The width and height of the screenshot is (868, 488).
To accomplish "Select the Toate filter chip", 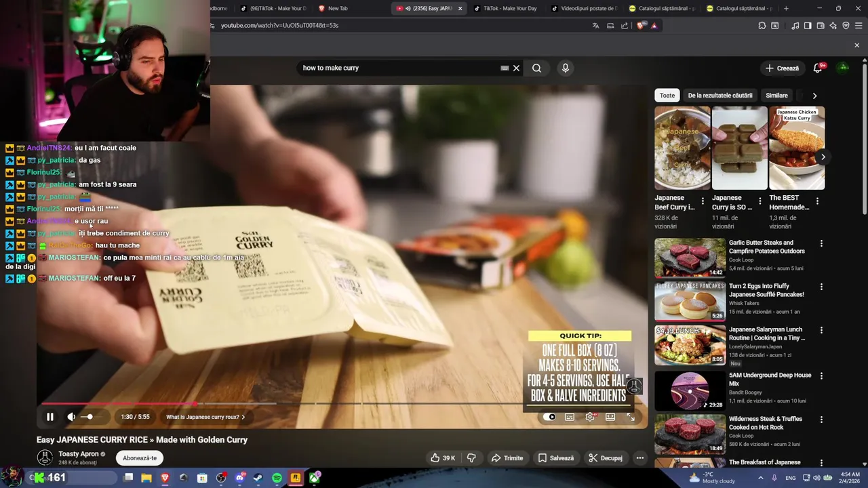I will click(667, 96).
